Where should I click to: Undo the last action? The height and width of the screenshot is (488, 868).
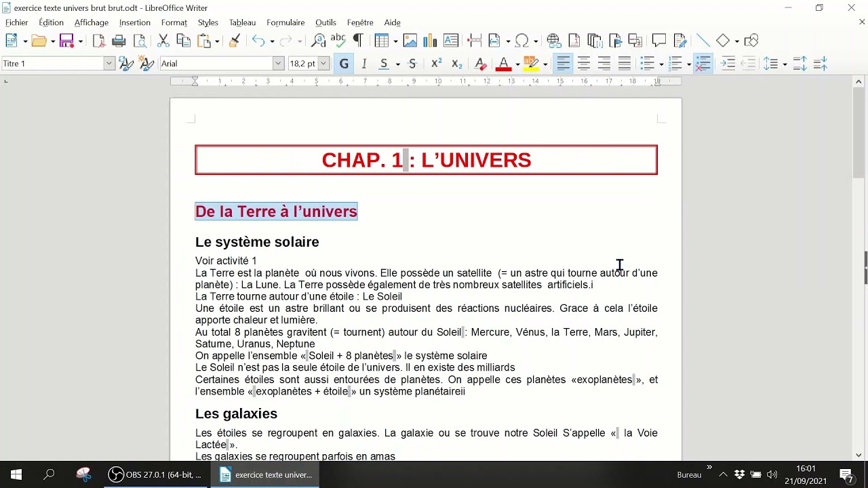[x=258, y=41]
